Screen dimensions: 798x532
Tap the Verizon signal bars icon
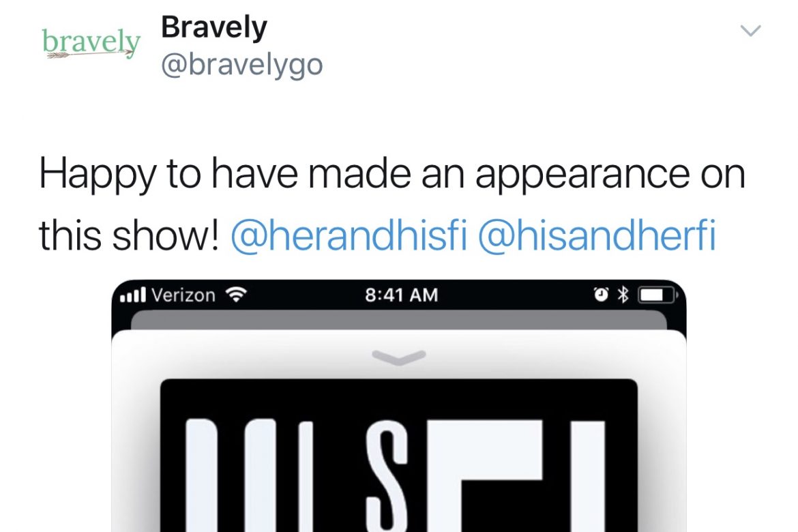point(133,295)
